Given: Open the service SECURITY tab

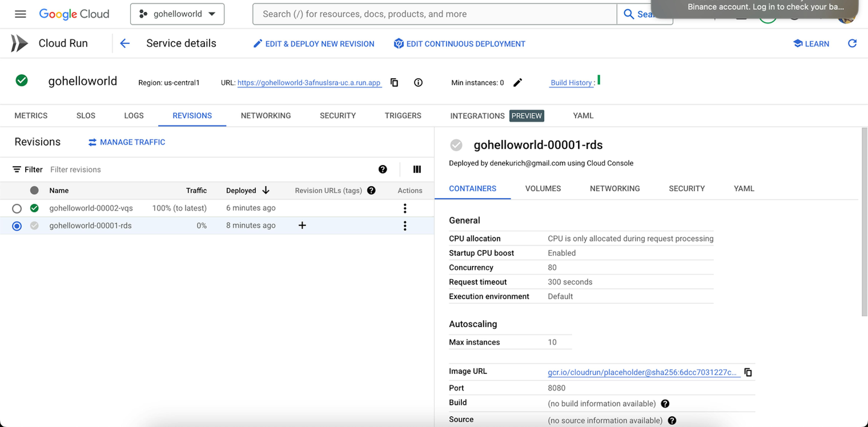Looking at the screenshot, I should (338, 116).
